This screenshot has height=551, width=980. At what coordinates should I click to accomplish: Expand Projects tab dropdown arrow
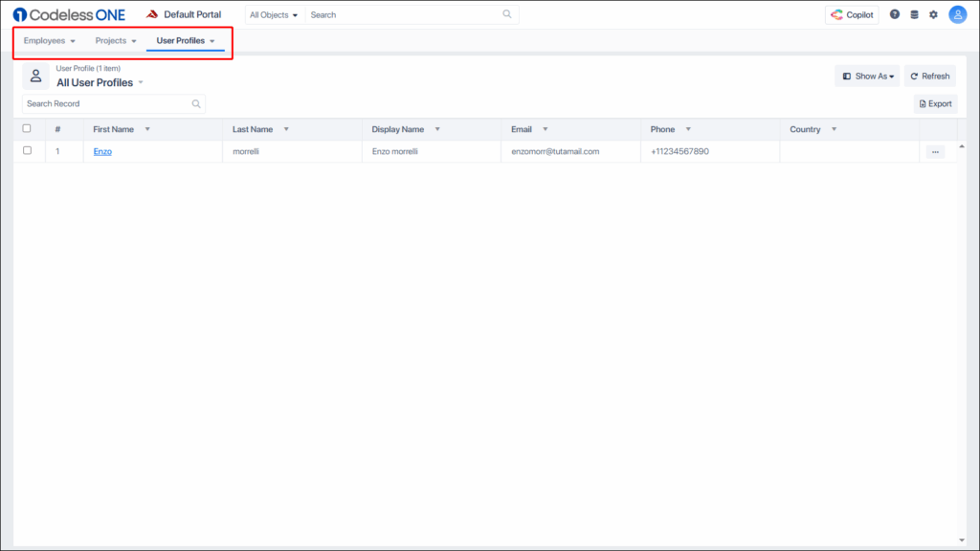pyautogui.click(x=134, y=41)
